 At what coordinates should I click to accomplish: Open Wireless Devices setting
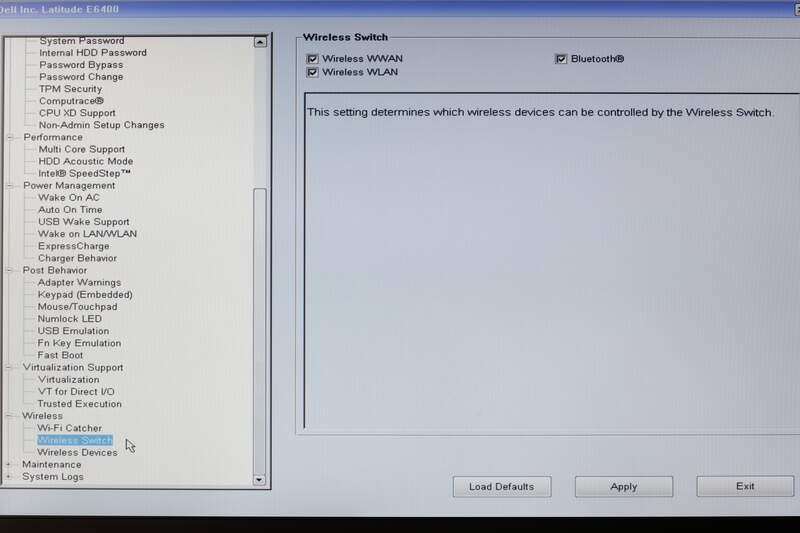(77, 452)
